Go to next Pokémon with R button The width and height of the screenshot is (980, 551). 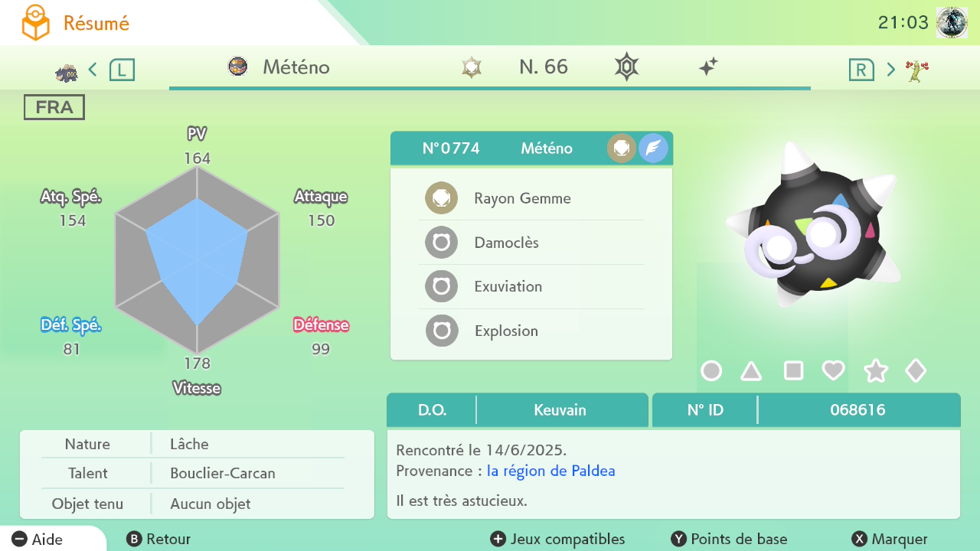861,70
